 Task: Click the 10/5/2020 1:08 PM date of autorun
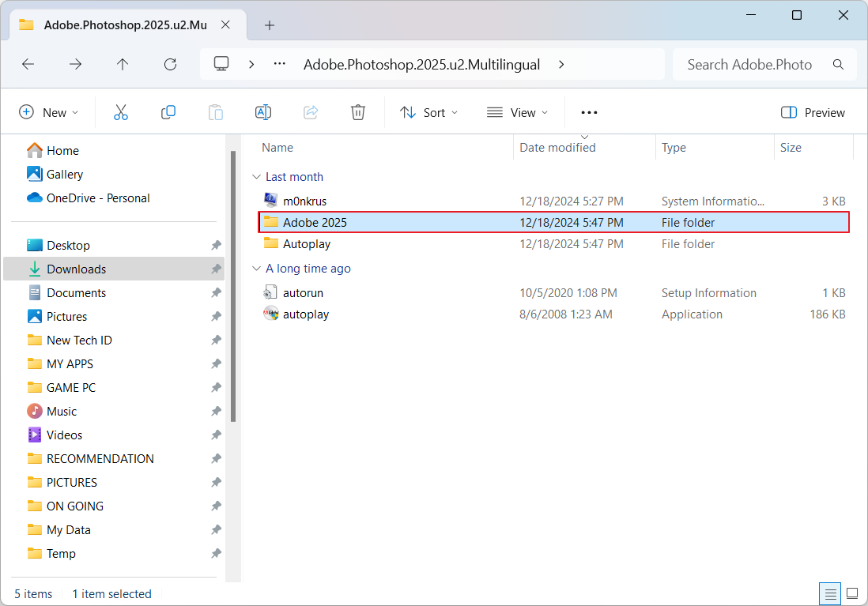568,293
